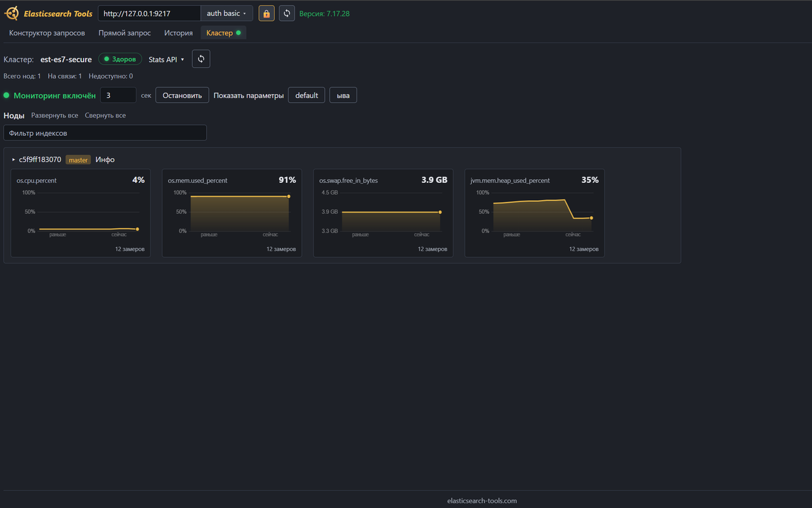The image size is (812, 508).
Task: Click the Elasticsearch Tools logo icon
Action: 11,13
